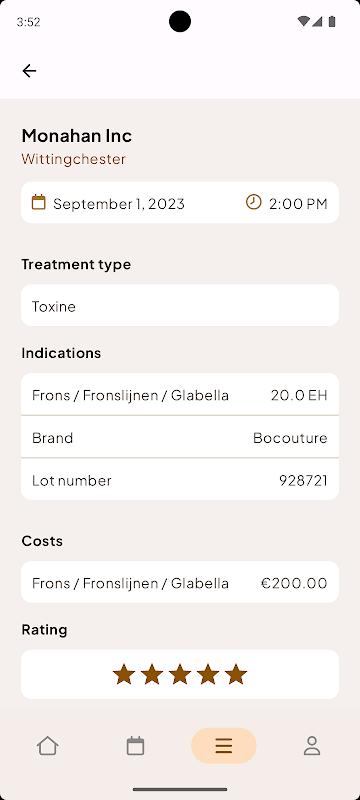Viewport: 360px width, 800px height.
Task: Tap the Wittingchester location link
Action: (73, 159)
